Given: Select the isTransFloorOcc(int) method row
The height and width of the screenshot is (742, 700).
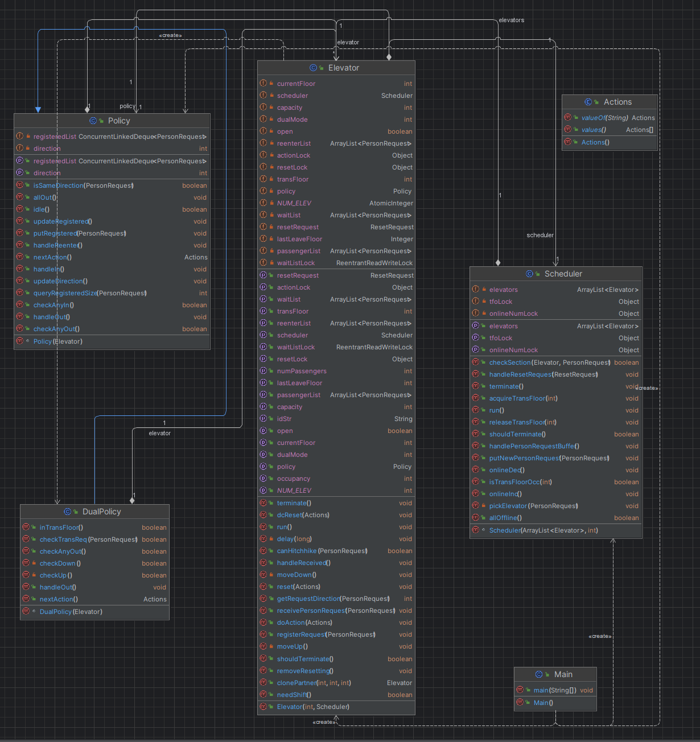Looking at the screenshot, I should click(x=556, y=482).
